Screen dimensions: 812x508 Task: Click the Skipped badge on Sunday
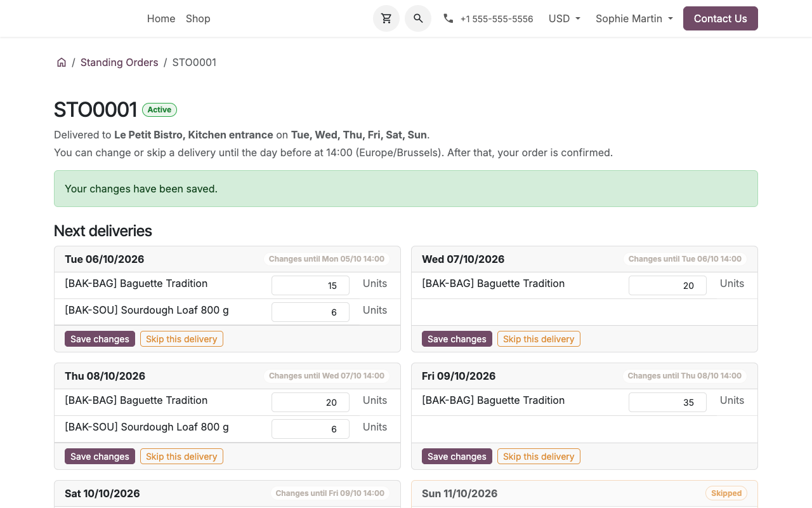[726, 493]
